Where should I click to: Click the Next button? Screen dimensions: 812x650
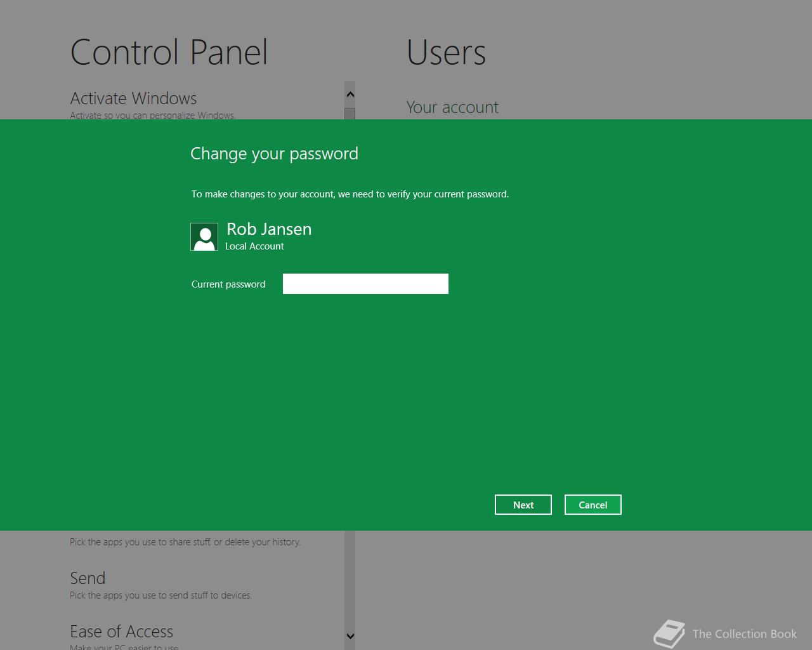(x=523, y=505)
